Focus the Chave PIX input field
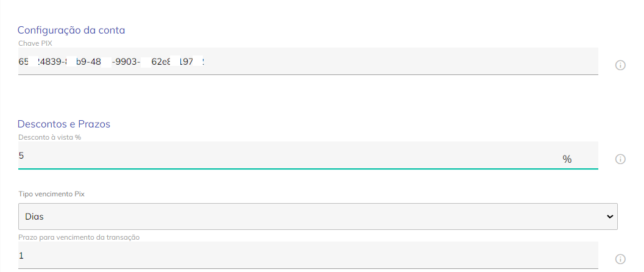Image resolution: width=644 pixels, height=272 pixels. point(308,61)
